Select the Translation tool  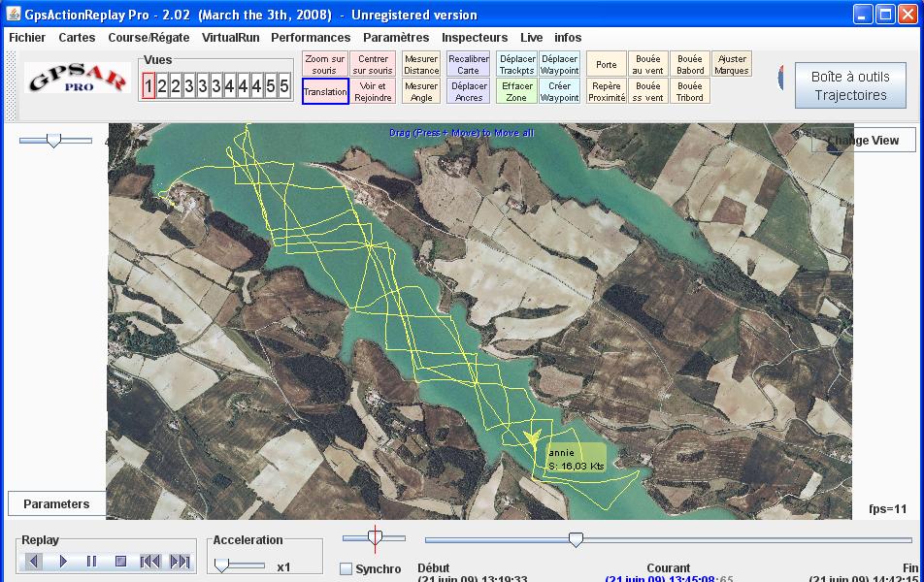coord(325,91)
